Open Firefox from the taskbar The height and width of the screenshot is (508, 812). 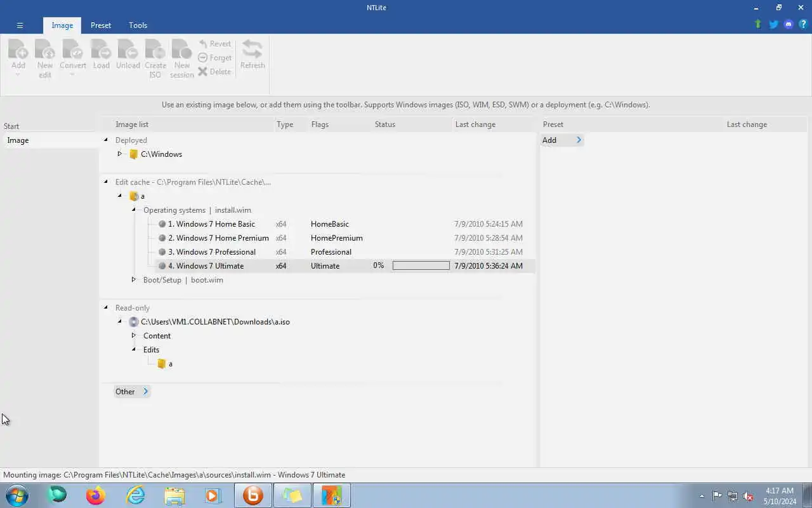[96, 495]
